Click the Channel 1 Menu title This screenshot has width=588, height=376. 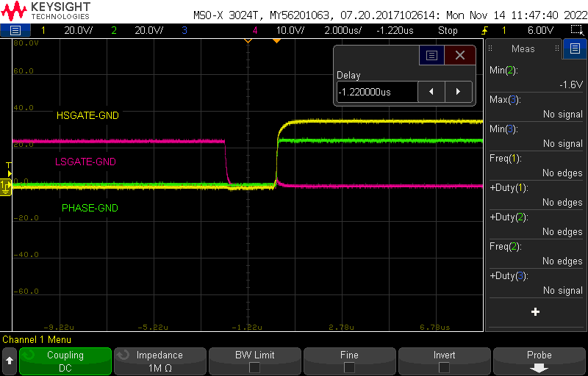37,340
